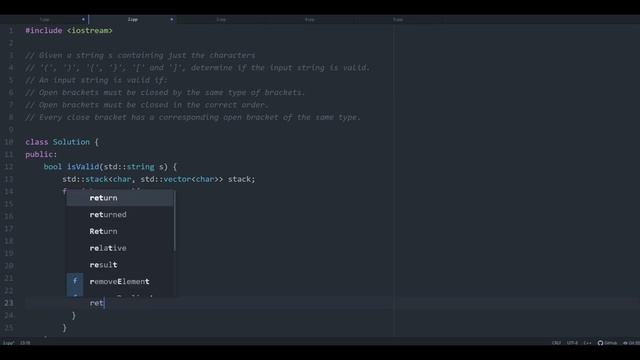Switch to the fourth editor tab
The image size is (640, 360).
[x=309, y=19]
